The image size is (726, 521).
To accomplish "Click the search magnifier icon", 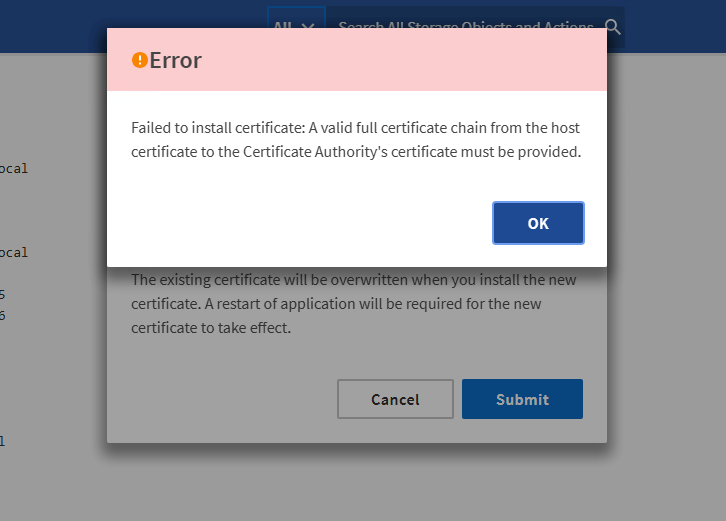I will pos(613,27).
